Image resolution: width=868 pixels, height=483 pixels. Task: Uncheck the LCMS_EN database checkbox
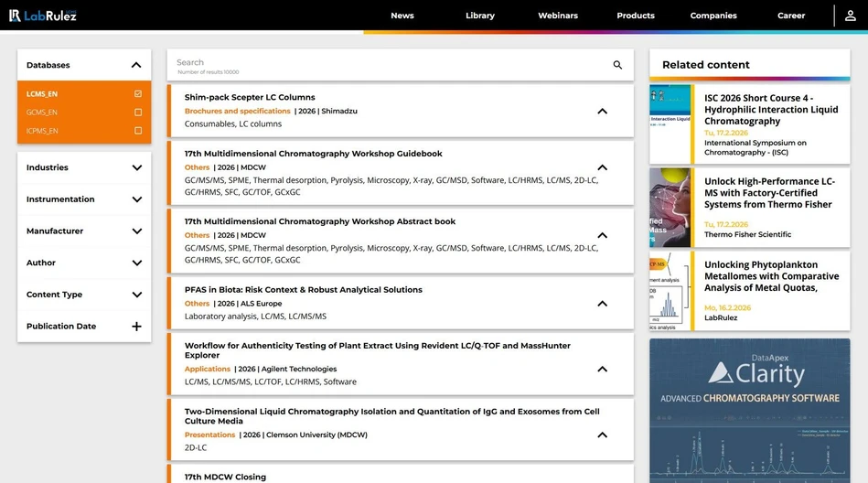click(x=138, y=94)
